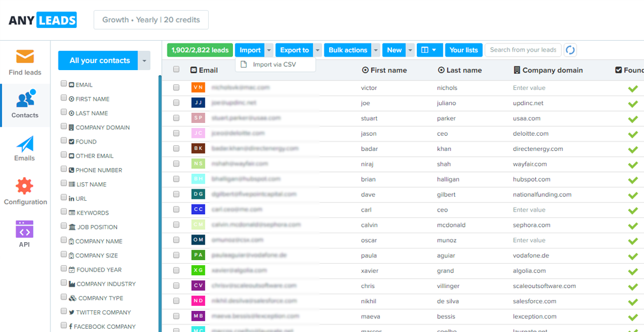Image resolution: width=644 pixels, height=332 pixels.
Task: Open the Bulk actions dropdown arrow
Action: [376, 50]
